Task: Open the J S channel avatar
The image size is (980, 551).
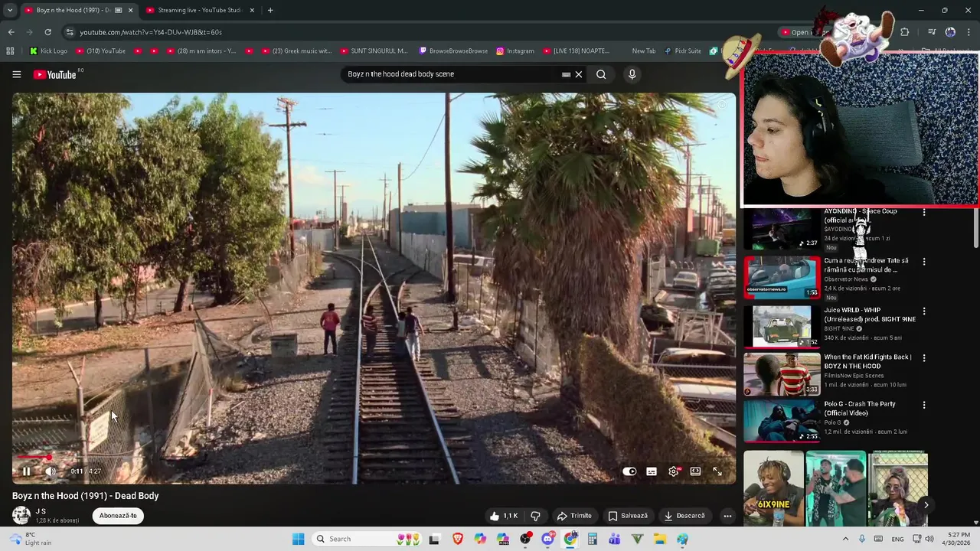Action: click(x=21, y=515)
